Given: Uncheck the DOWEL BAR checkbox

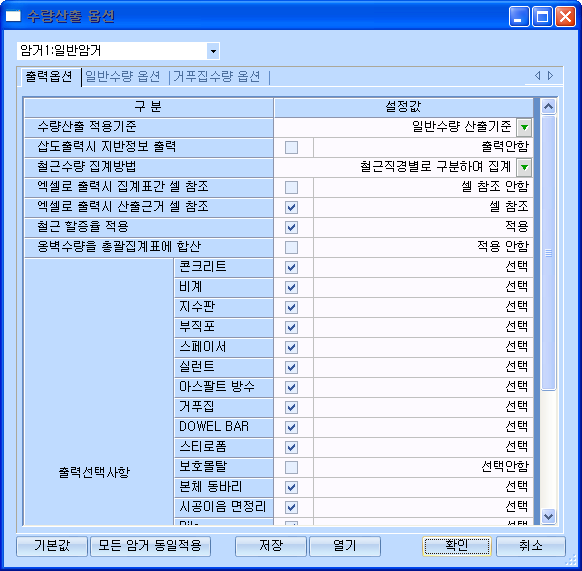Looking at the screenshot, I should (x=291, y=427).
